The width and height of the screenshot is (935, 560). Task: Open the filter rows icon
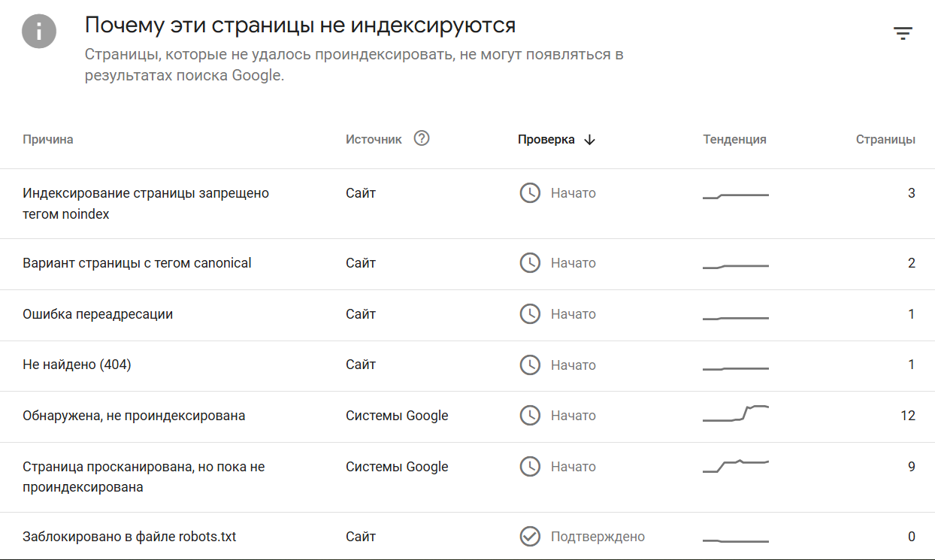(x=903, y=33)
